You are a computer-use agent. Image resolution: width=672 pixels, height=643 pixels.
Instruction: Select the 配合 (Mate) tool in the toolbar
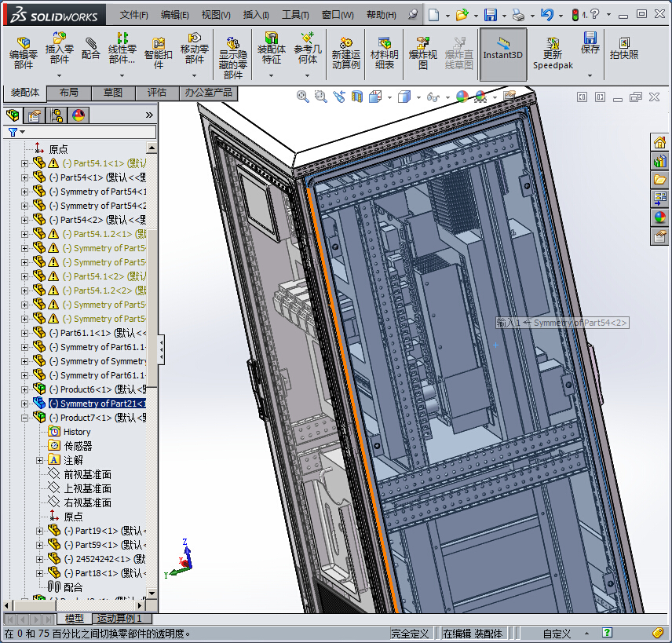pos(91,48)
